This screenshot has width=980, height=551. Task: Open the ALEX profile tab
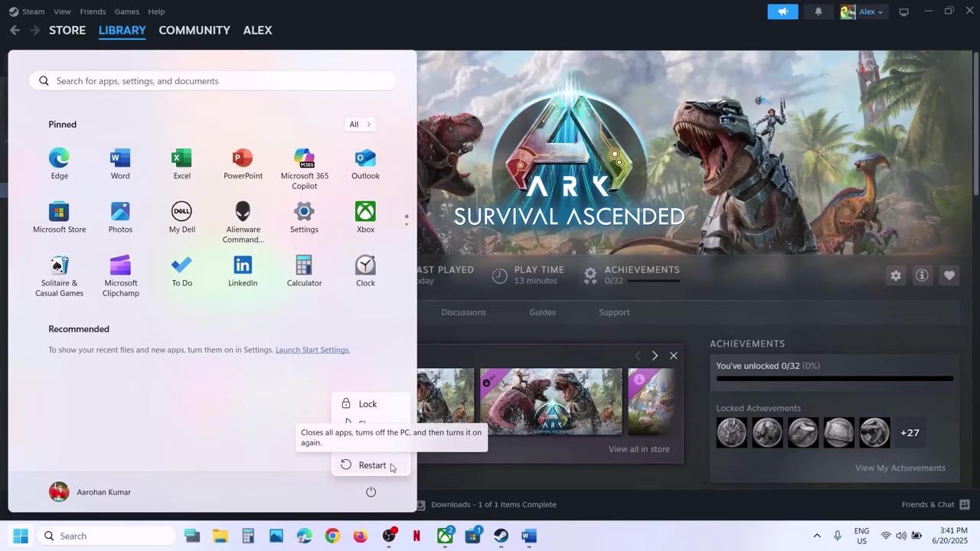coord(257,30)
